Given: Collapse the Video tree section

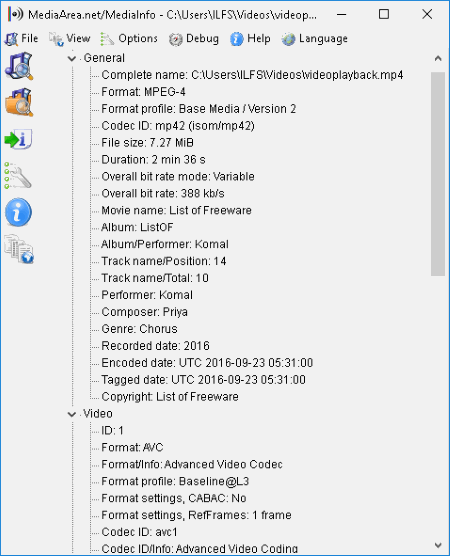Looking at the screenshot, I should [72, 414].
